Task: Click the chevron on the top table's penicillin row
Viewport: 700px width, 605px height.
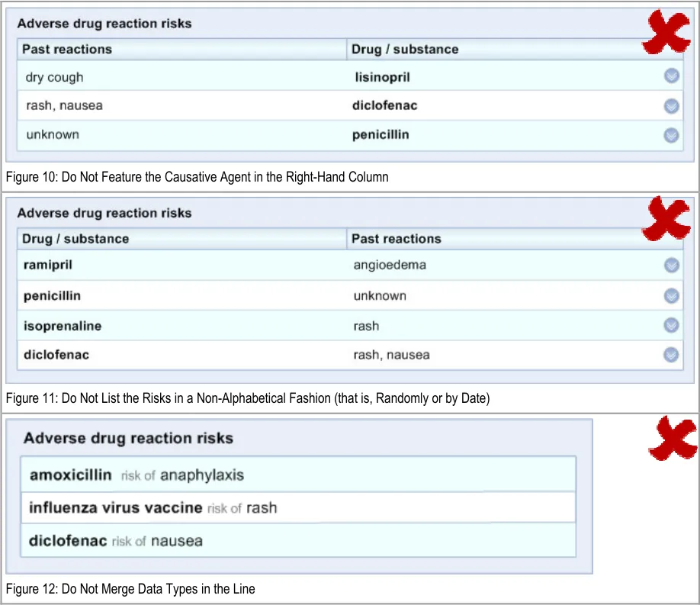Action: [671, 135]
